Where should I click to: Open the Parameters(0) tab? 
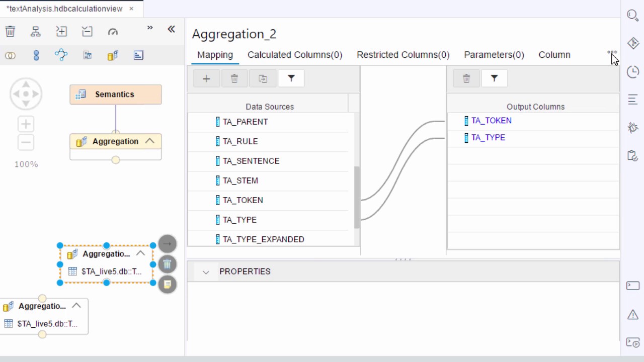coord(494,55)
